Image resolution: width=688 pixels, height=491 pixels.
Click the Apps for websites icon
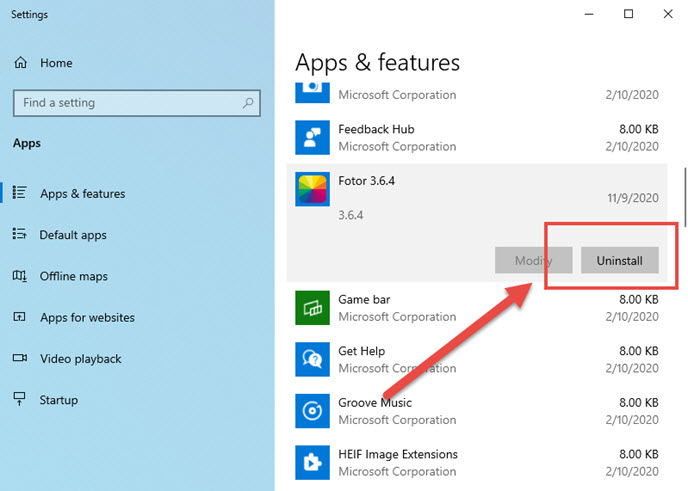click(x=20, y=317)
